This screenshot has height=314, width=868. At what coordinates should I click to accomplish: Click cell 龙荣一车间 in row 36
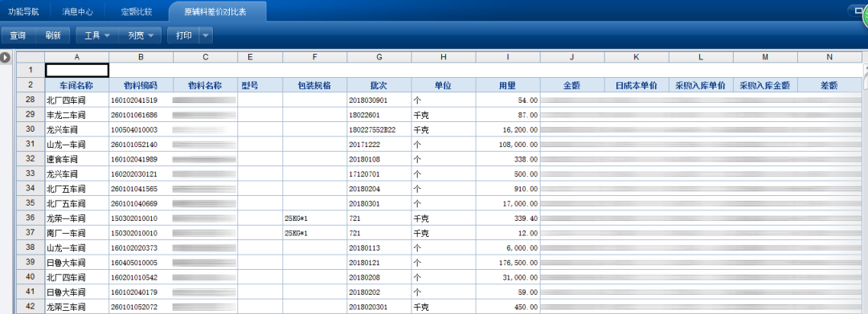[x=77, y=218]
